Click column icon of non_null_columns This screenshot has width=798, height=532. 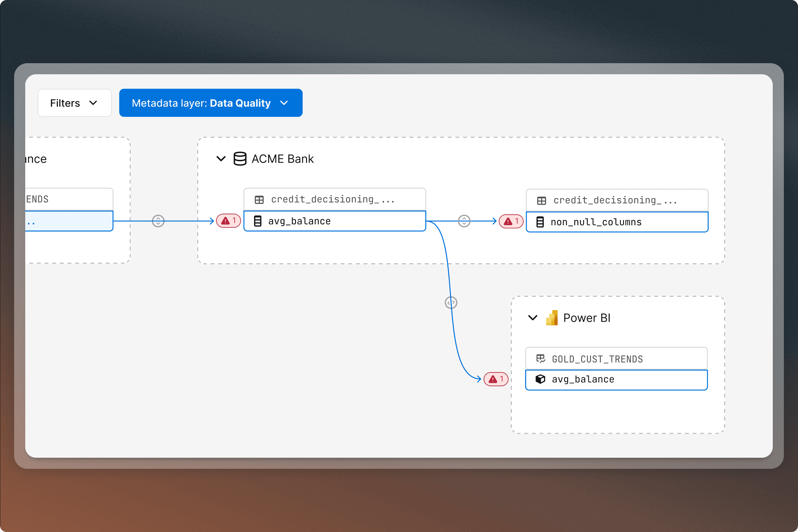(540, 222)
